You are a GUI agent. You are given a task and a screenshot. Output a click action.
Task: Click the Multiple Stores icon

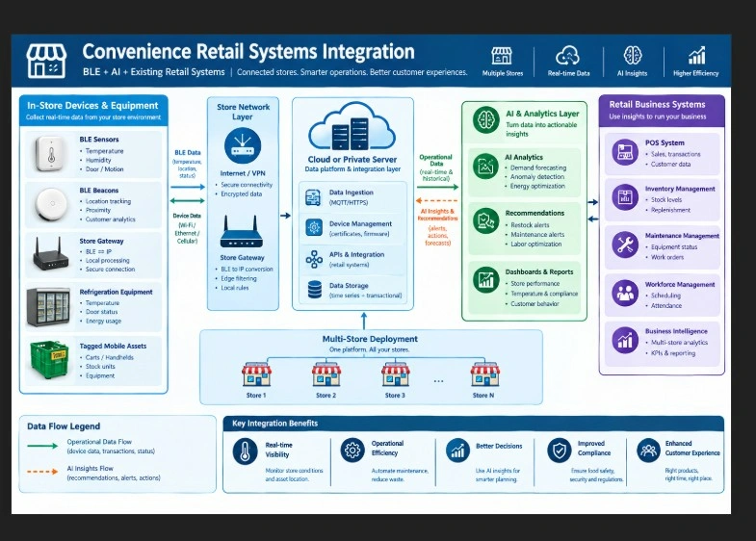tap(502, 56)
